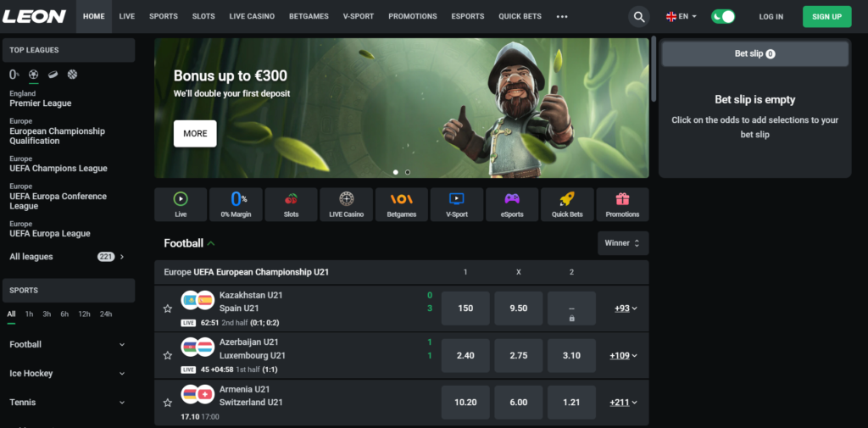Image resolution: width=868 pixels, height=428 pixels.
Task: Click the main page vertical scrollbar
Action: (654, 69)
